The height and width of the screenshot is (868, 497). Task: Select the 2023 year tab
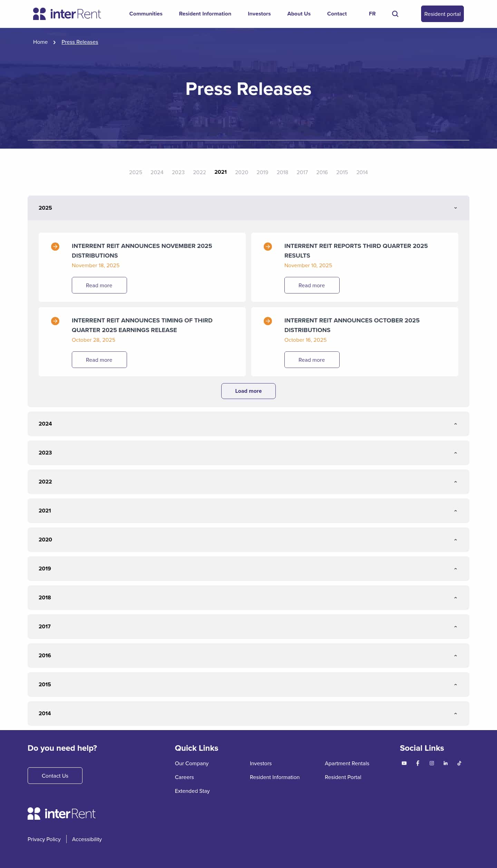(178, 172)
